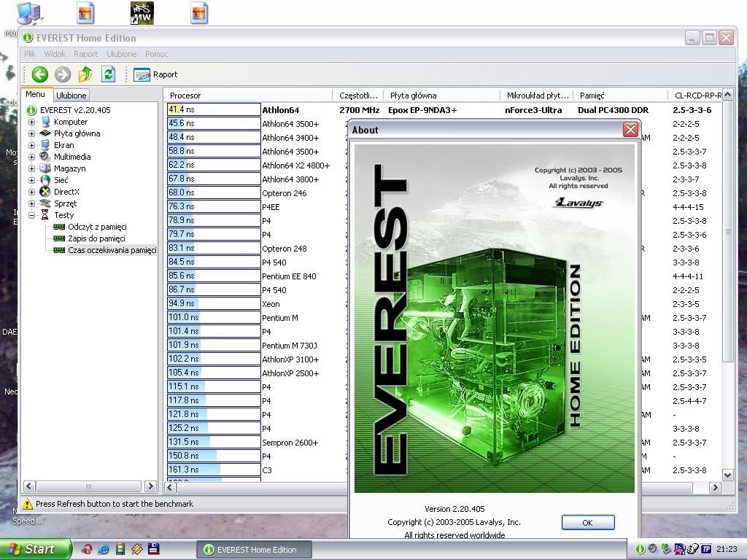Click the green Back arrow toolbar icon
Viewport: 747px width, 560px height.
(40, 74)
